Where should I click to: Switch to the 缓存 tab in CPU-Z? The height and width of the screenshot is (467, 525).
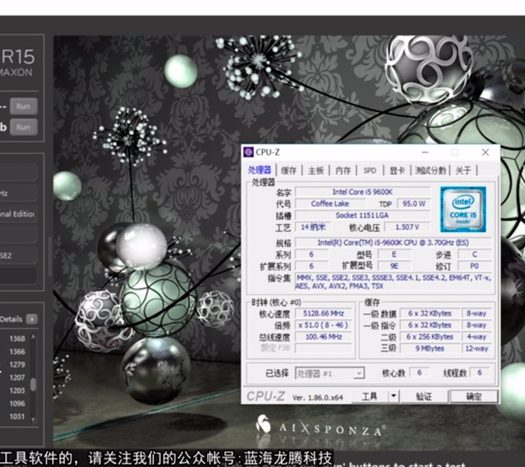tap(289, 170)
